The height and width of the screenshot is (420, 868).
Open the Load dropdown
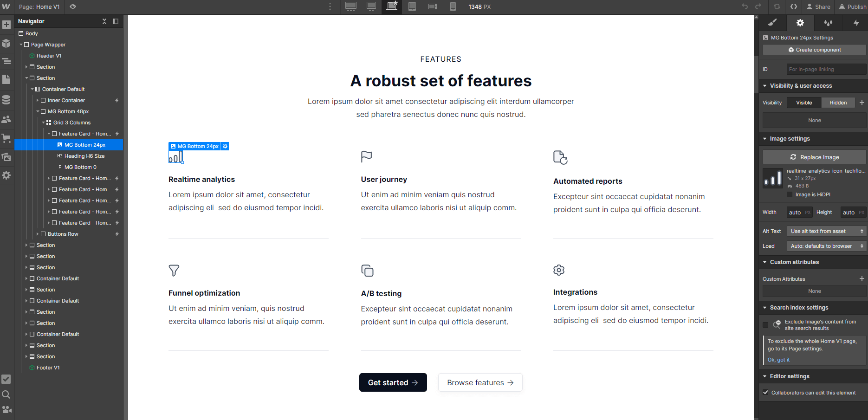click(x=826, y=246)
